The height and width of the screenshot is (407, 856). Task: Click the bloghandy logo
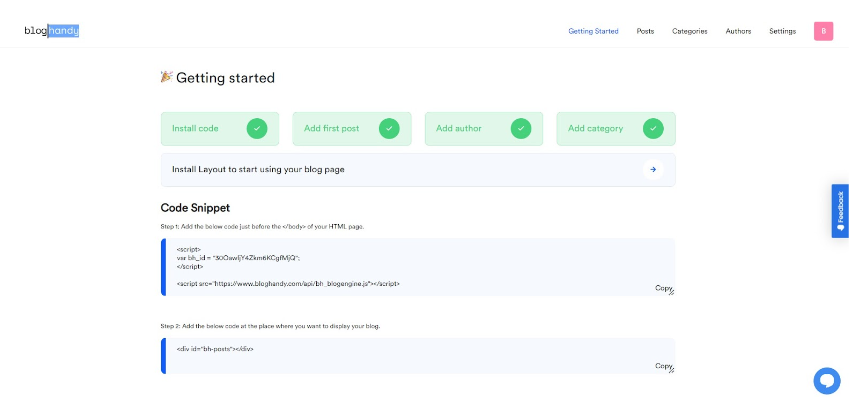(x=52, y=31)
